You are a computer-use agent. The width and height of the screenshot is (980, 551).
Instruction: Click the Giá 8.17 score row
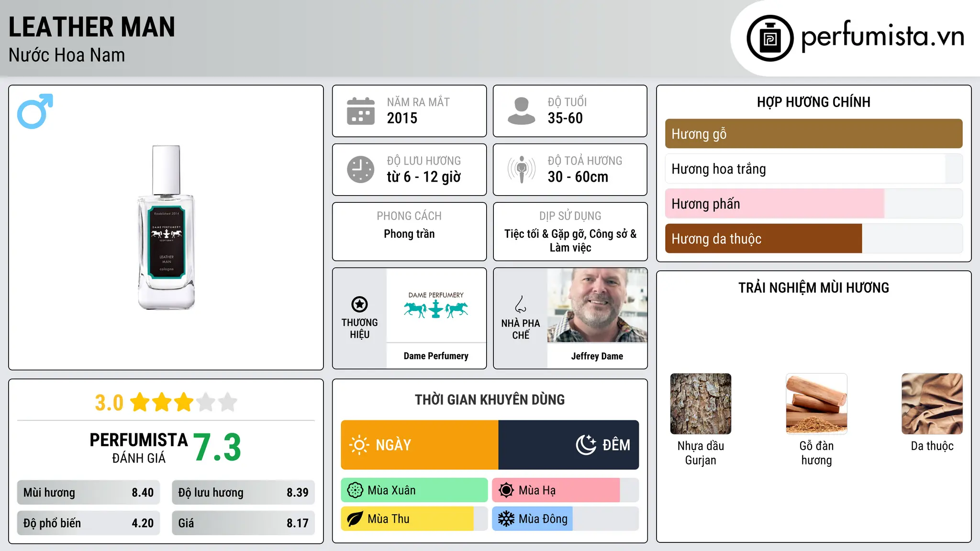(244, 523)
